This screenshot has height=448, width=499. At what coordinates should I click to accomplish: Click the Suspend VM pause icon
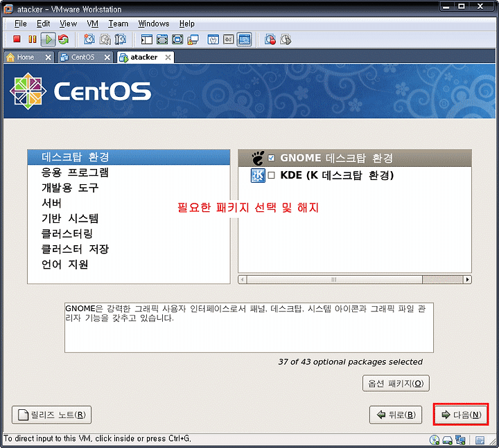click(x=32, y=39)
